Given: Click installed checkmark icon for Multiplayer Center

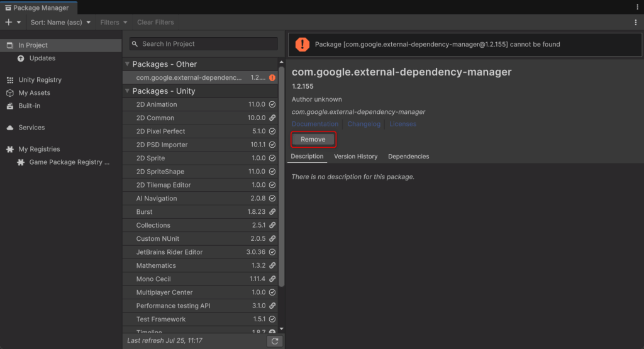Looking at the screenshot, I should pyautogui.click(x=272, y=292).
